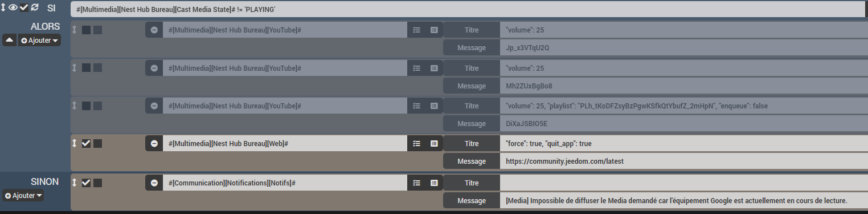Click the command picker icon on the playlist YouTube row
Viewport: 868px width, 214px height.
tap(434, 106)
